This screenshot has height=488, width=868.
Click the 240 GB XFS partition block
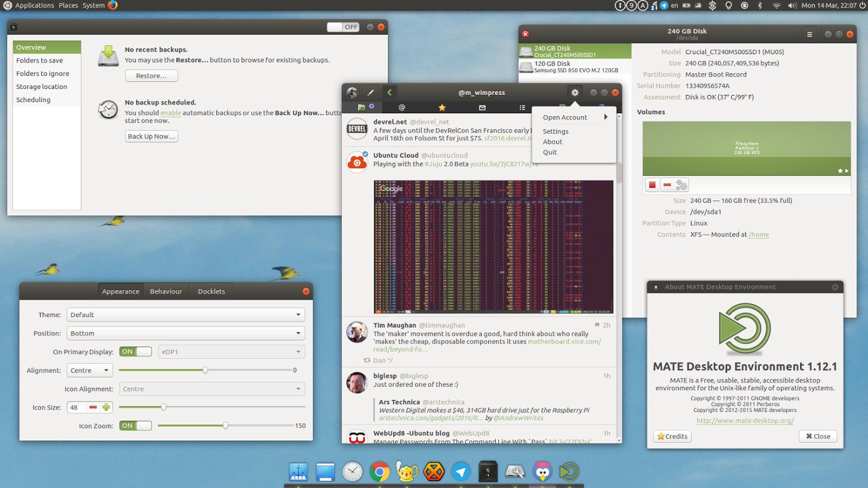click(x=747, y=148)
